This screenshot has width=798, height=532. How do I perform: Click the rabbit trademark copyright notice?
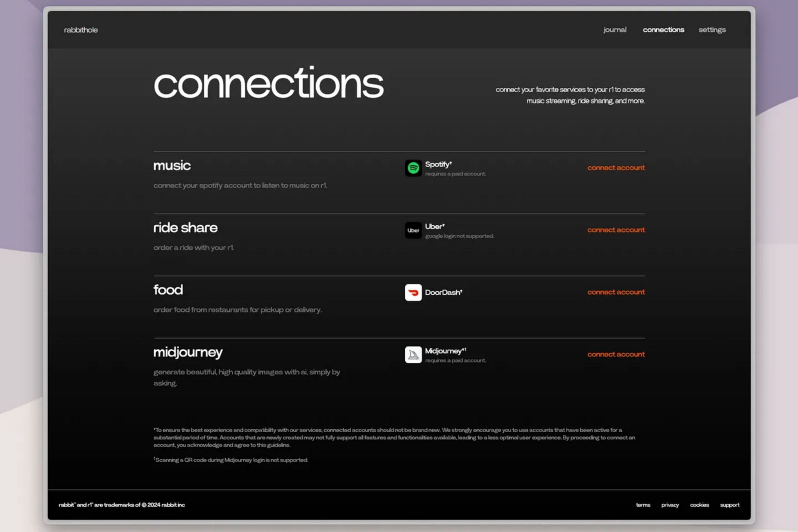(x=122, y=505)
